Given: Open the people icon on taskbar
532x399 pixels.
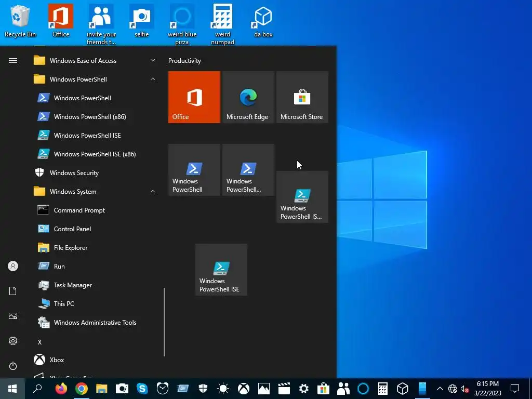Looking at the screenshot, I should pos(343,389).
